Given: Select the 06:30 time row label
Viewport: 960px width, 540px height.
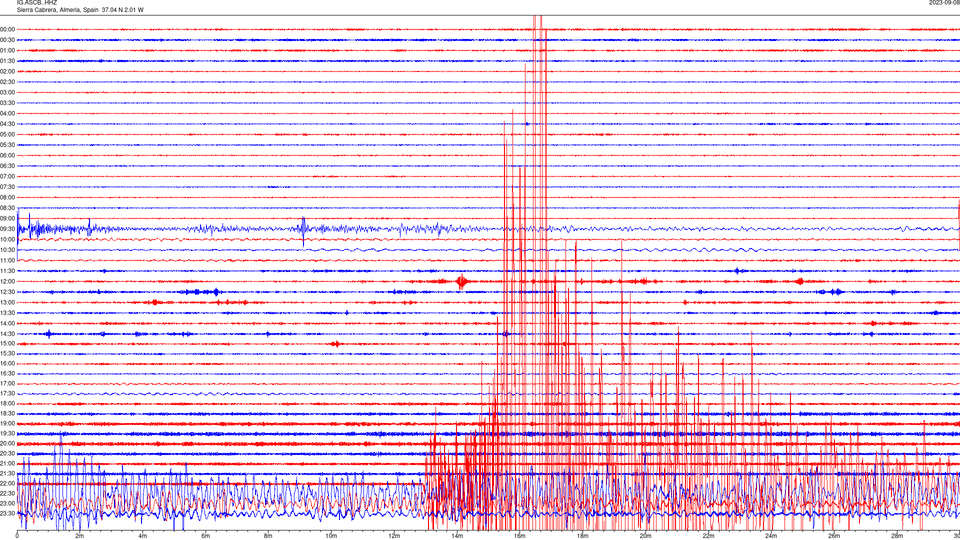Looking at the screenshot, I should point(7,166).
